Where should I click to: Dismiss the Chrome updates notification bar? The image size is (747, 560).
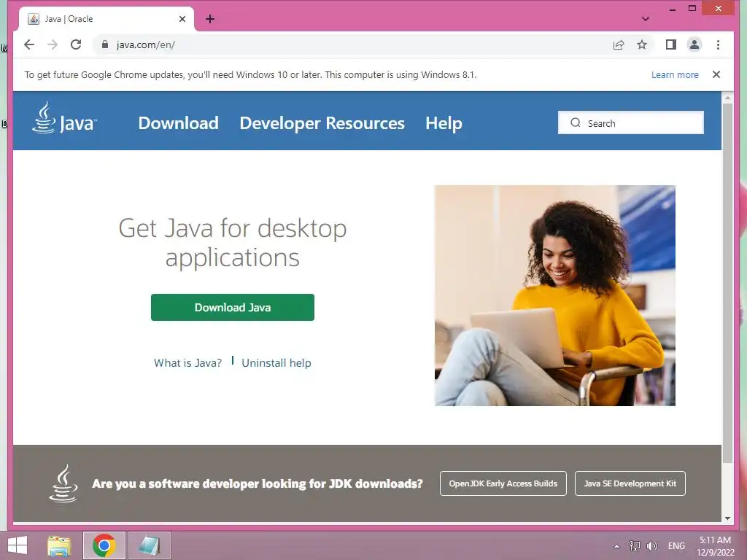point(716,75)
